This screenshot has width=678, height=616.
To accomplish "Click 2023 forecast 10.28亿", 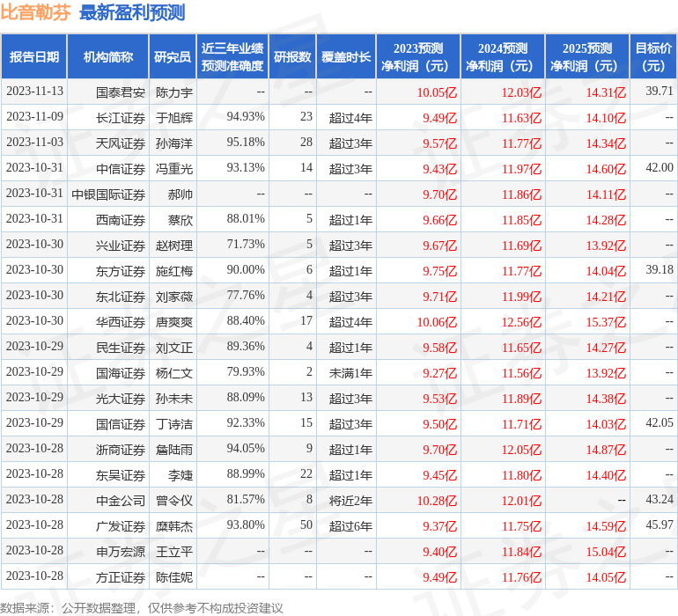I will (437, 501).
